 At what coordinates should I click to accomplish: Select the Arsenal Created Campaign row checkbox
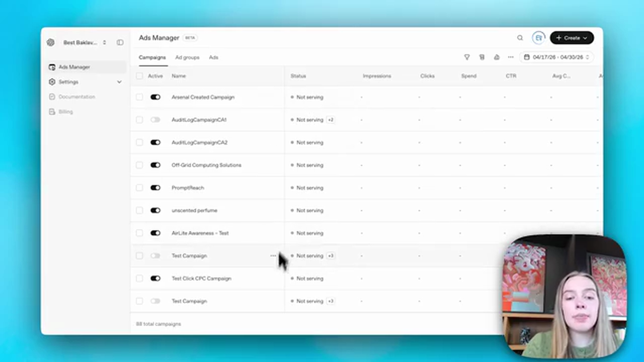click(x=139, y=97)
